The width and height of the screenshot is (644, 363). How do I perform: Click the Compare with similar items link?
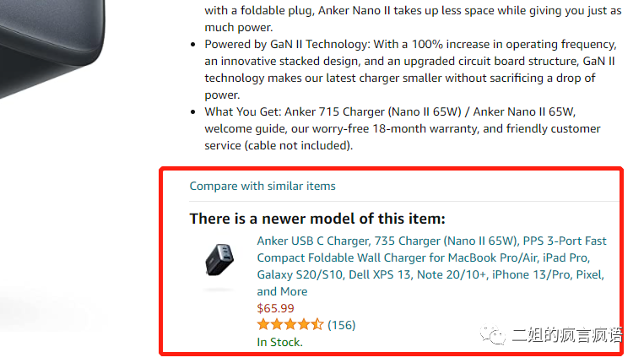click(x=262, y=186)
